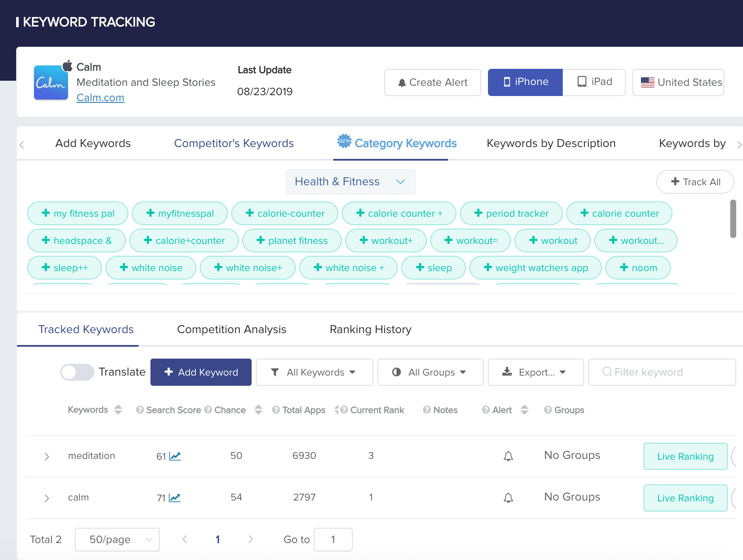743x560 pixels.
Task: Open the Competitor's Keywords tab
Action: 234,143
